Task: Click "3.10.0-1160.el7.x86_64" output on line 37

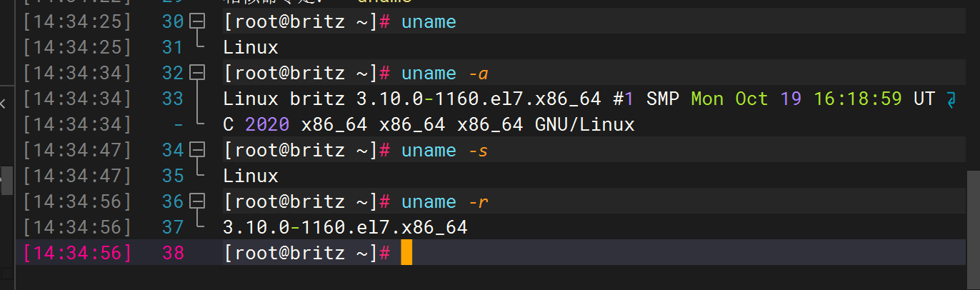Action: [345, 228]
